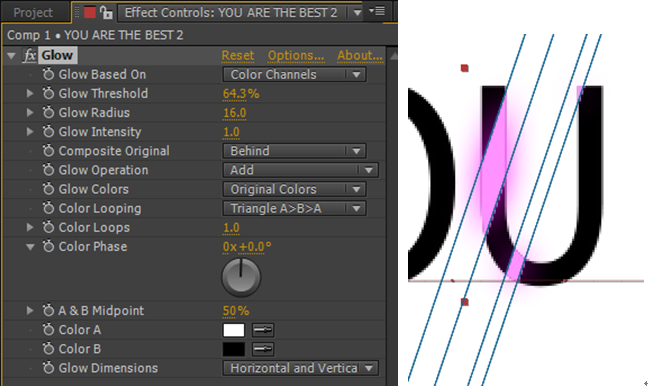
Task: Reset the Glow effect
Action: (x=238, y=55)
